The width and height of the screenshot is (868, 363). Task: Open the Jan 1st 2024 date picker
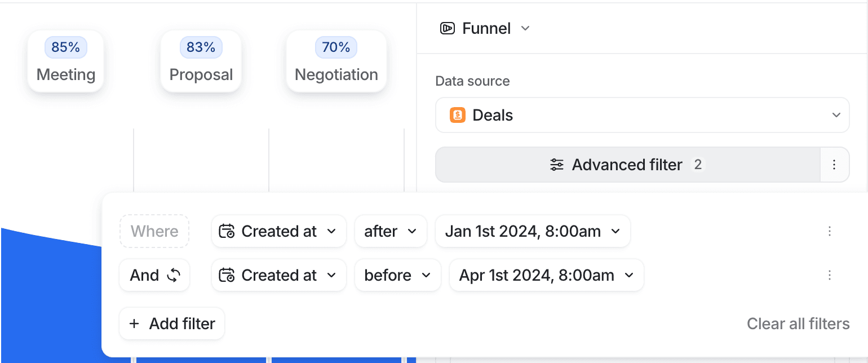pos(532,231)
